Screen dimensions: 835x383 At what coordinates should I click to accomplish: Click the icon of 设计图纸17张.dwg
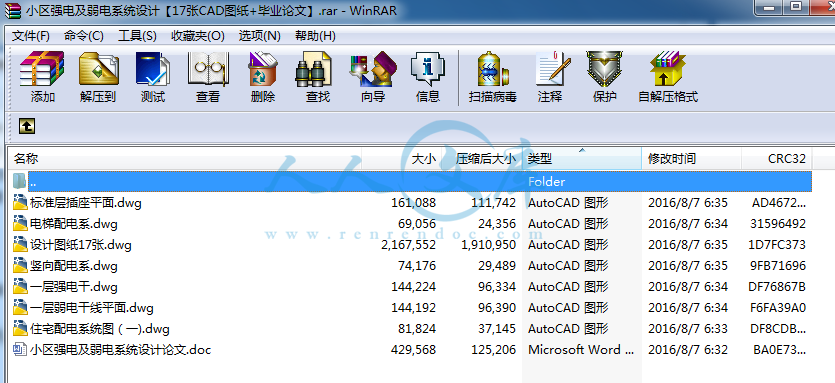coord(20,245)
